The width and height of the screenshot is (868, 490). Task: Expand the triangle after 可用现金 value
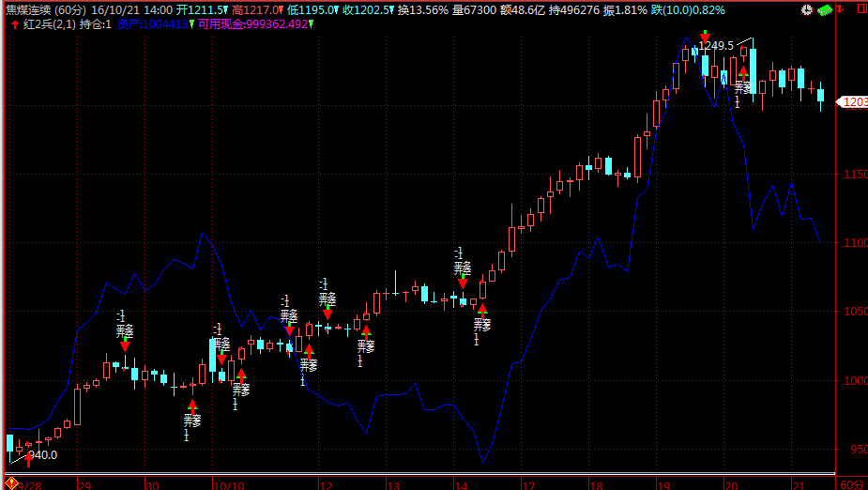click(x=311, y=24)
